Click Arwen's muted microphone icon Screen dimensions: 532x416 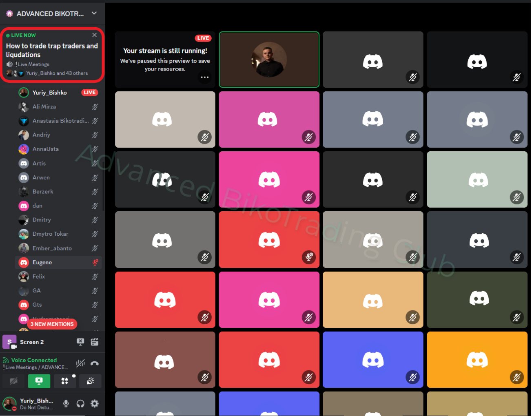click(x=95, y=178)
